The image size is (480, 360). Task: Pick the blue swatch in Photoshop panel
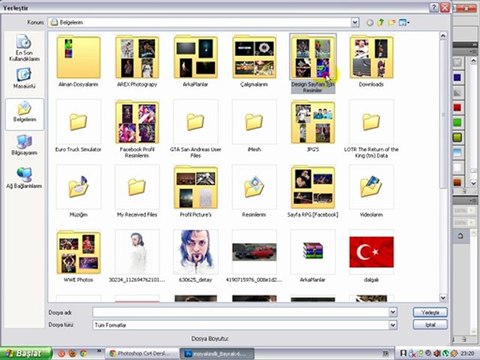(x=457, y=77)
